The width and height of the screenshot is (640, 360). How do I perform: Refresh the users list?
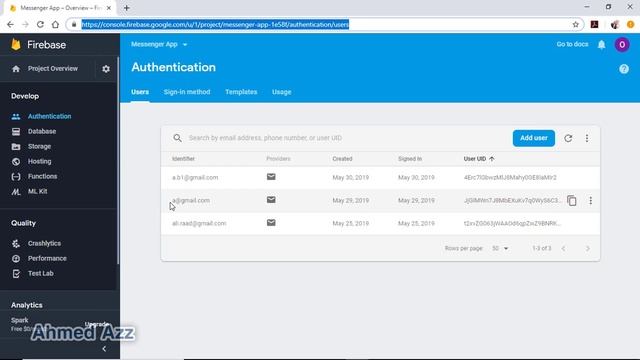click(x=568, y=138)
